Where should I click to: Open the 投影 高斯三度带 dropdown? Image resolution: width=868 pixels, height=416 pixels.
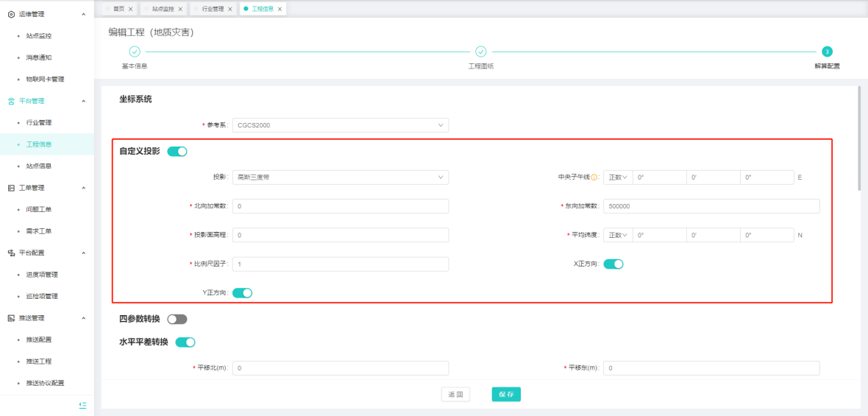point(340,177)
